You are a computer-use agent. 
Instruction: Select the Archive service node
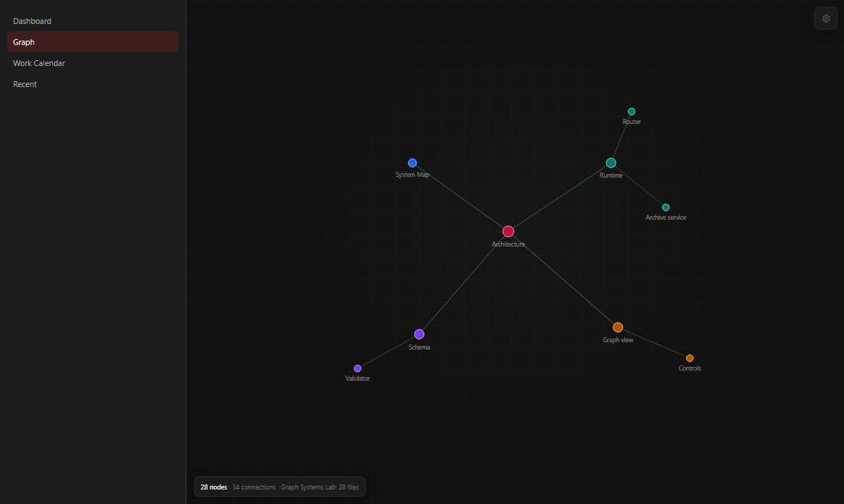(666, 207)
